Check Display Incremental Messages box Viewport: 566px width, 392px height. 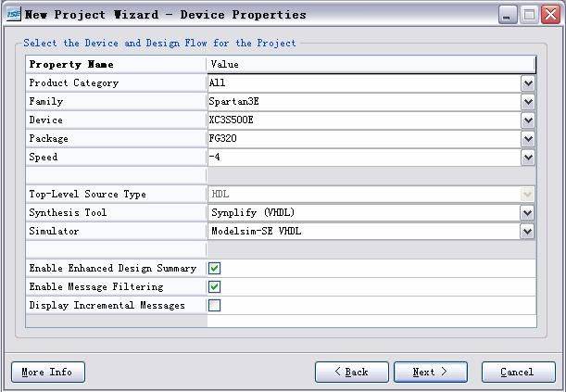coord(214,306)
